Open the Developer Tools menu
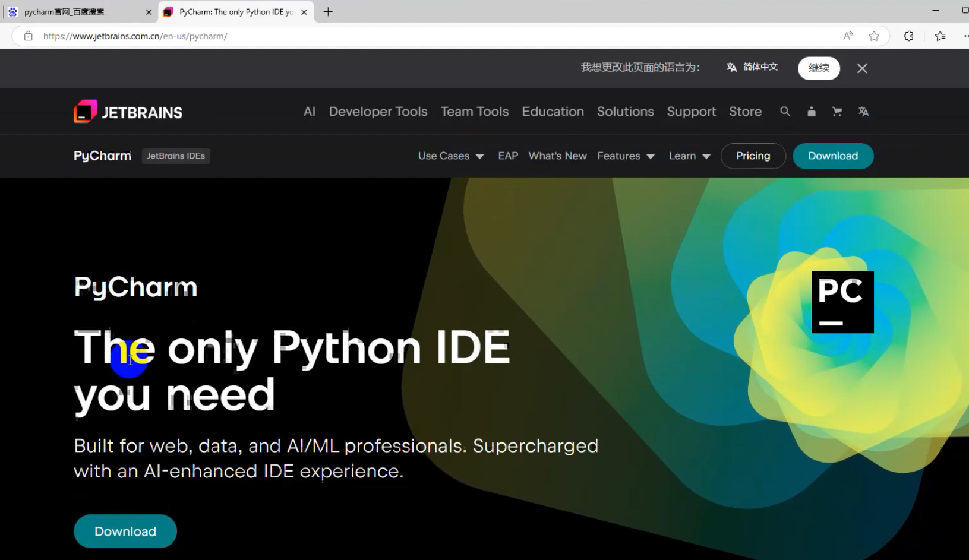Viewport: 969px width, 560px height. 378,112
